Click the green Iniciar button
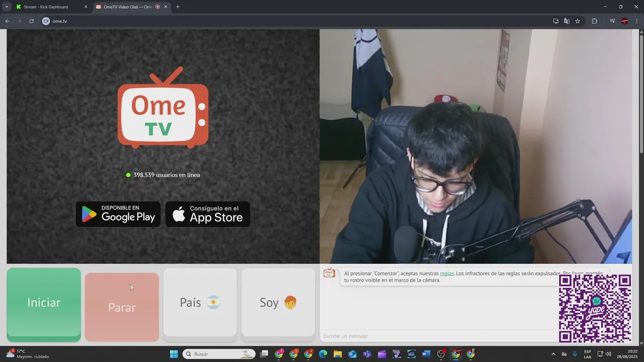The height and width of the screenshot is (362, 644). 44,305
